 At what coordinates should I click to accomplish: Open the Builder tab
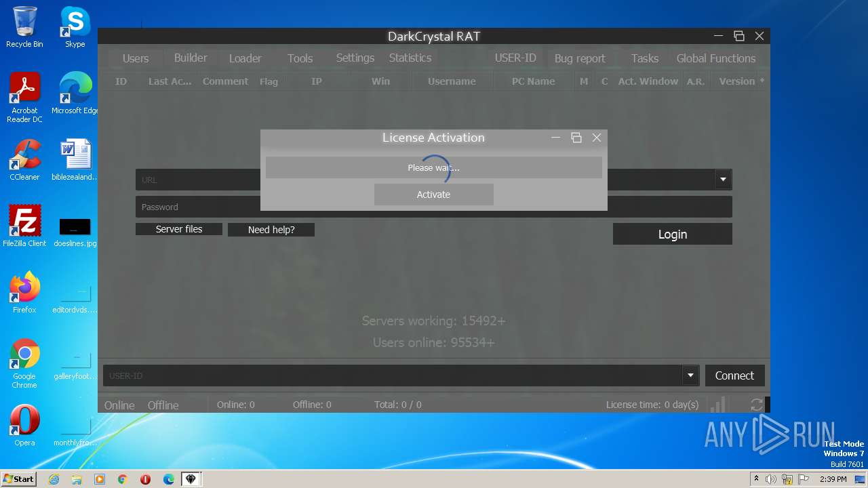(x=191, y=58)
